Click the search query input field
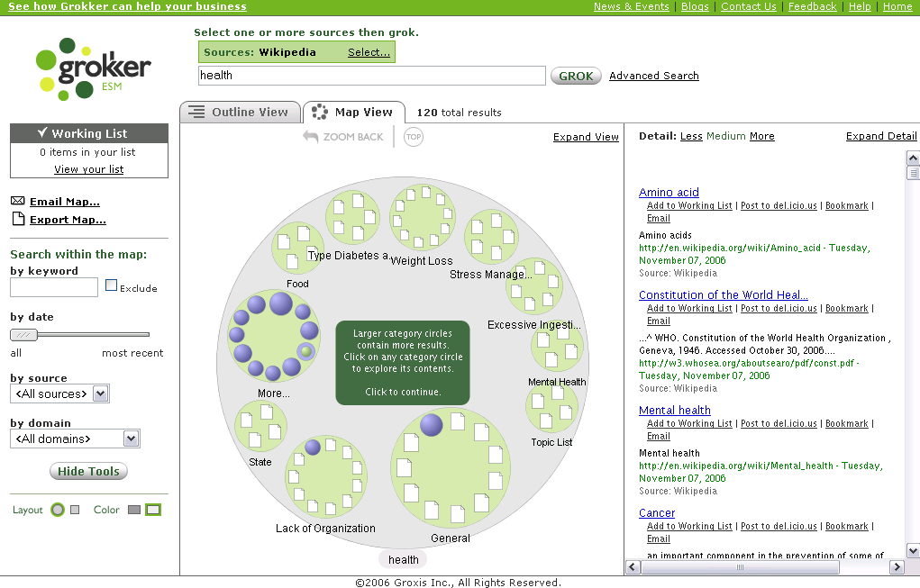This screenshot has height=588, width=920. (372, 75)
